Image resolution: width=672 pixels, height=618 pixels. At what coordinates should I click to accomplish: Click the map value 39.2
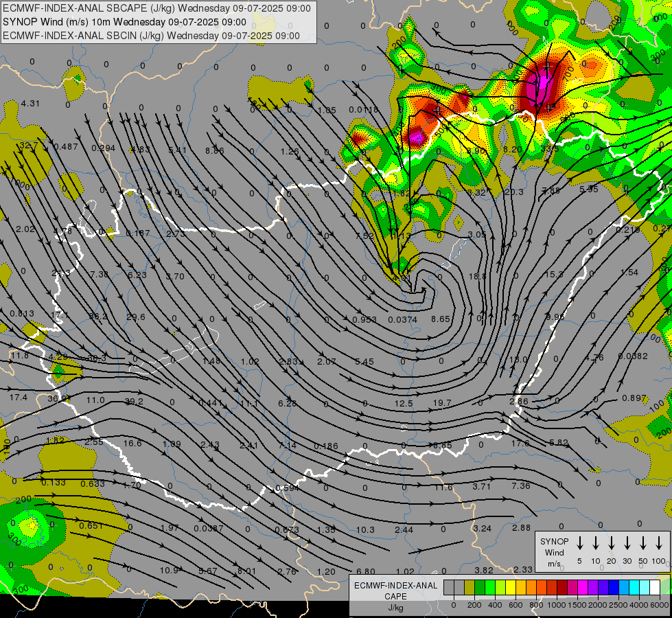point(134,402)
